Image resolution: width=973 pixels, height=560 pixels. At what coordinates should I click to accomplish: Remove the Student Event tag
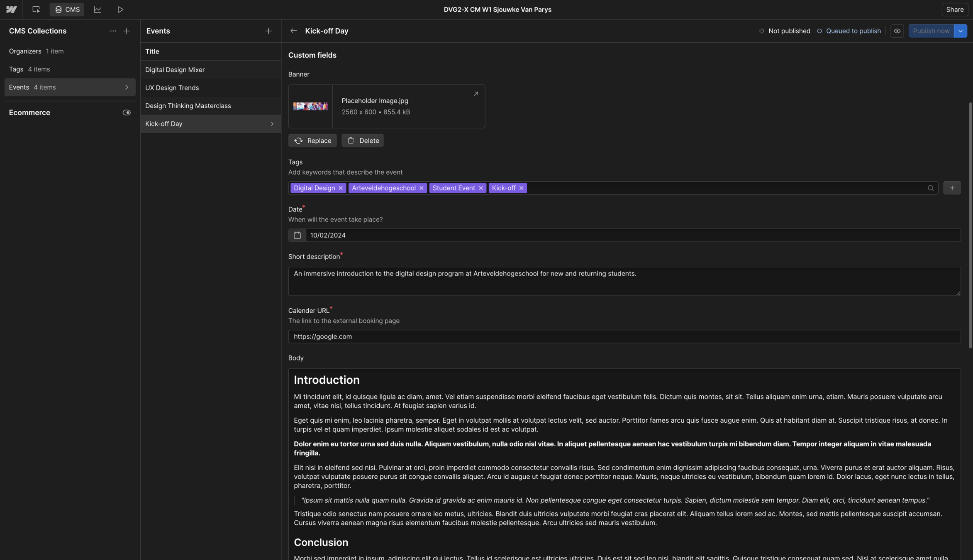point(480,188)
